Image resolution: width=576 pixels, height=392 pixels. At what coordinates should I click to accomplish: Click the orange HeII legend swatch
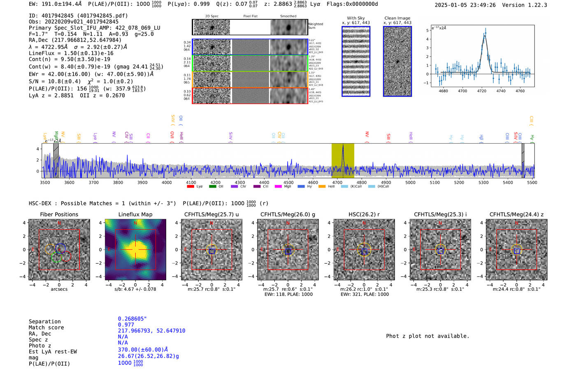(322, 186)
